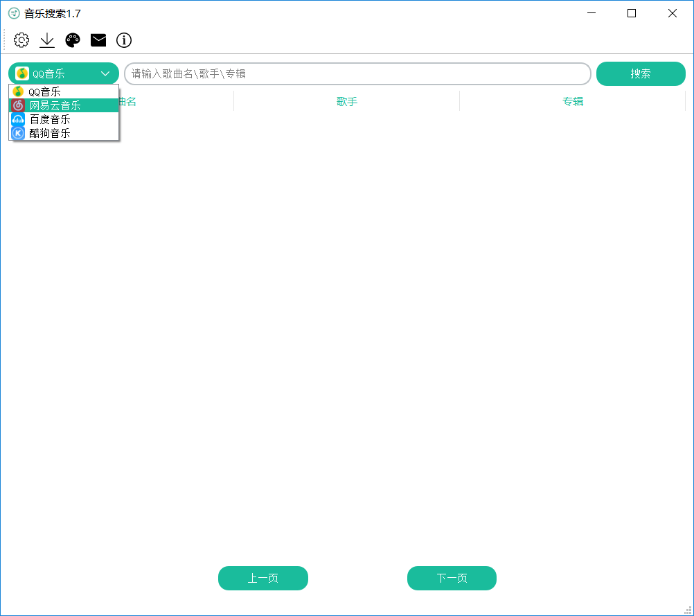
Task: Click the mail envelope feedback icon
Action: (98, 40)
